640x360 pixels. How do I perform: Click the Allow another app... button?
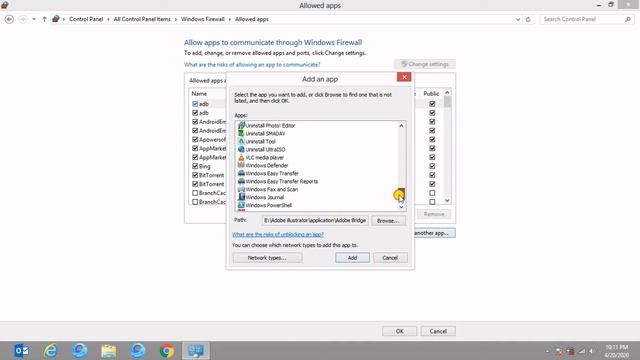click(x=435, y=233)
